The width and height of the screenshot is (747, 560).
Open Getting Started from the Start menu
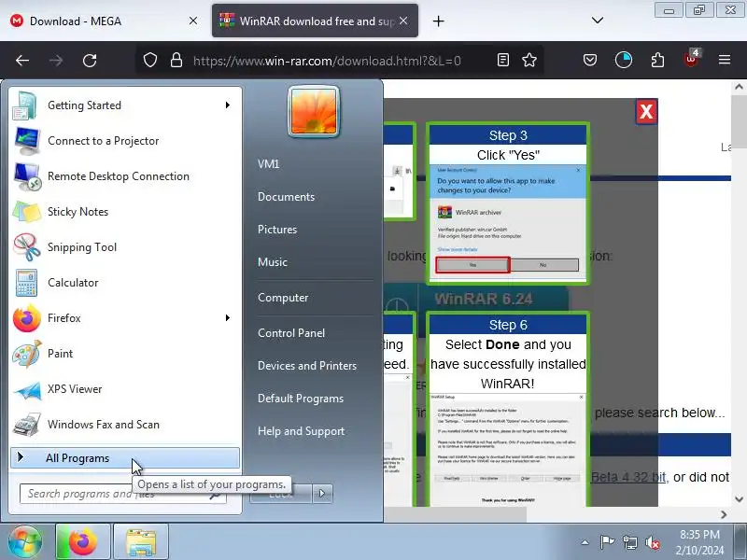(125, 105)
